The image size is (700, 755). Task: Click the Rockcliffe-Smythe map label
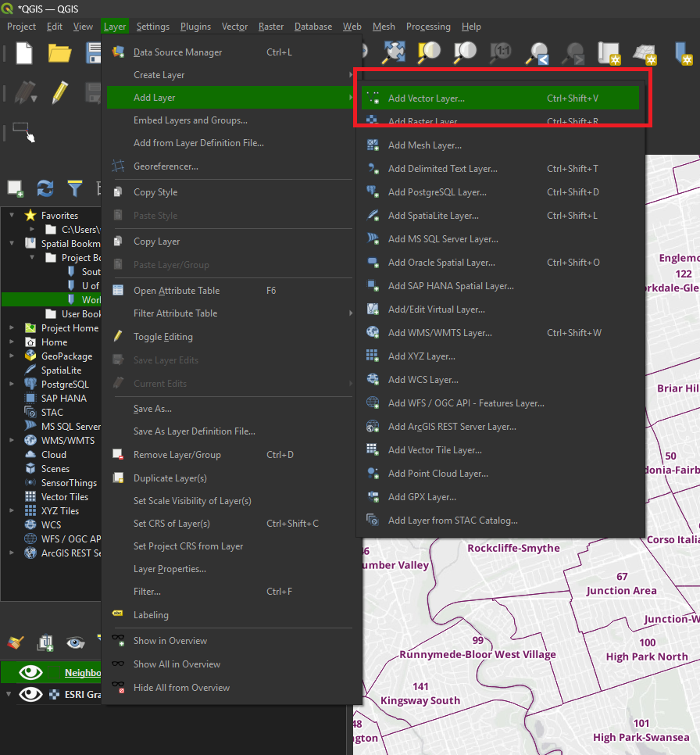pos(514,548)
